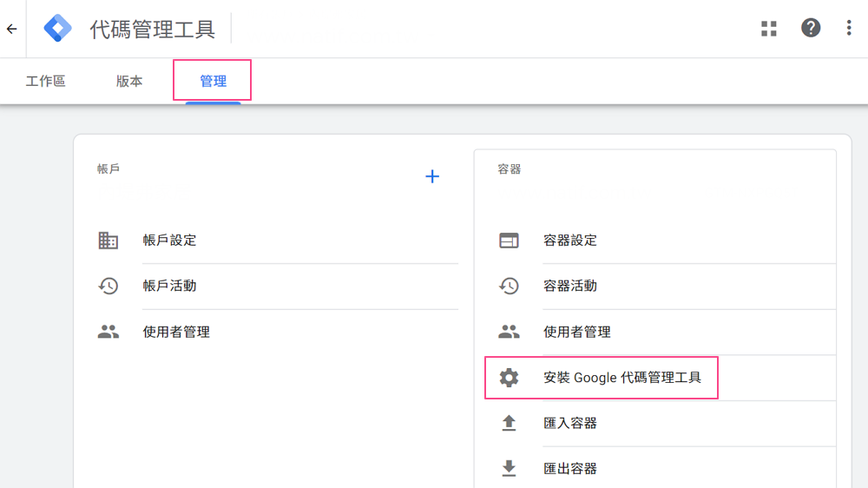Click the Tag Manager diamond logo

[x=57, y=28]
